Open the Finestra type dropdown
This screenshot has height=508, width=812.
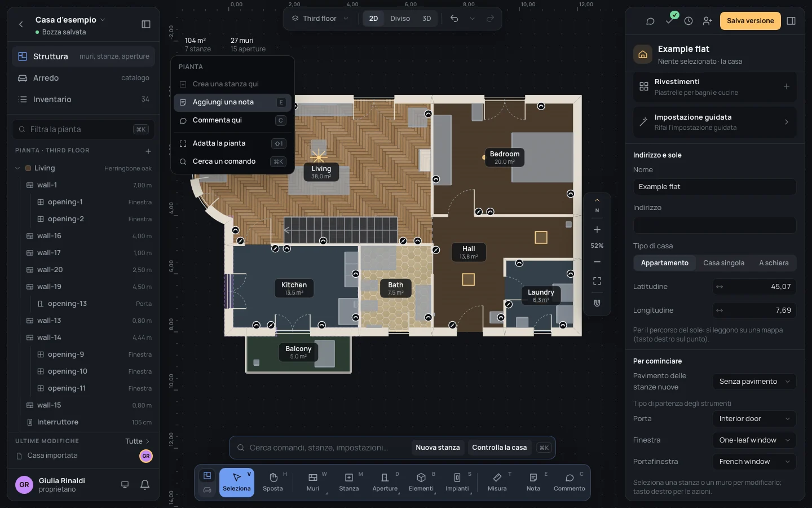pos(754,440)
